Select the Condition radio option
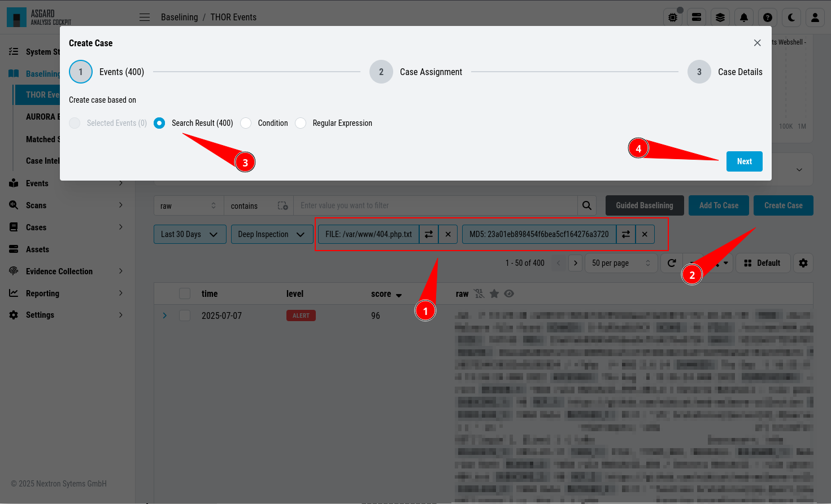This screenshot has height=504, width=831. click(246, 123)
